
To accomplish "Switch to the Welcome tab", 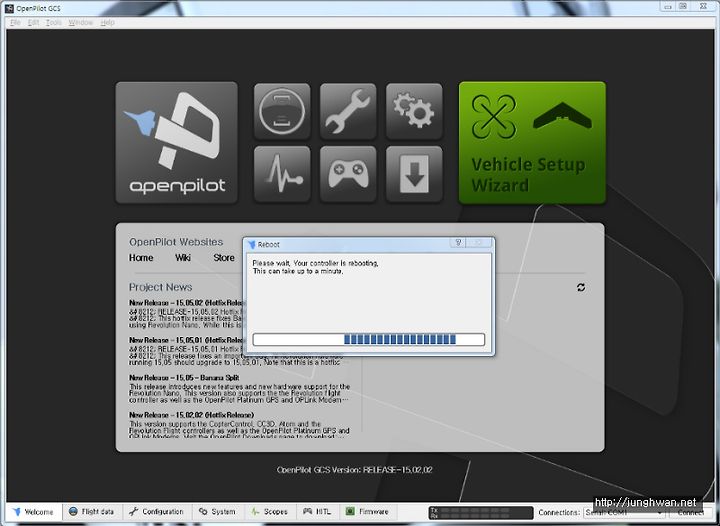I will point(33,512).
